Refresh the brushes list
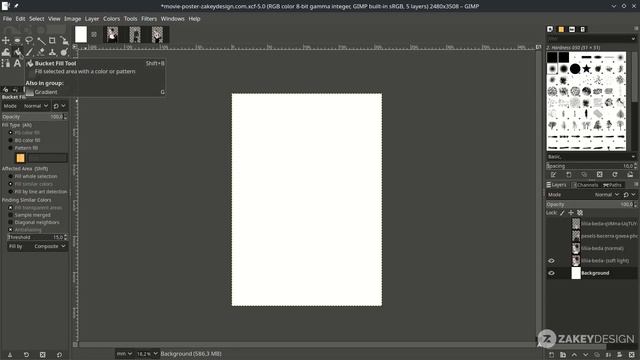Image resolution: width=640 pixels, height=360 pixels. coord(615,175)
